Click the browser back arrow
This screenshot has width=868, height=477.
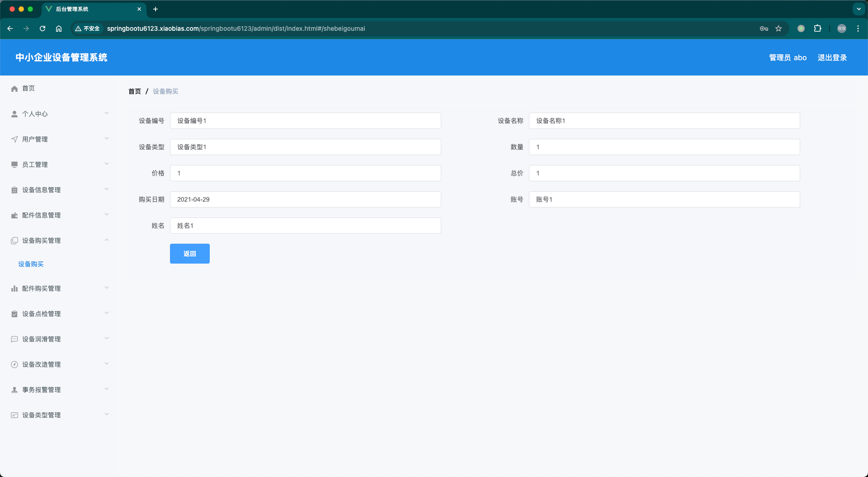(x=10, y=28)
